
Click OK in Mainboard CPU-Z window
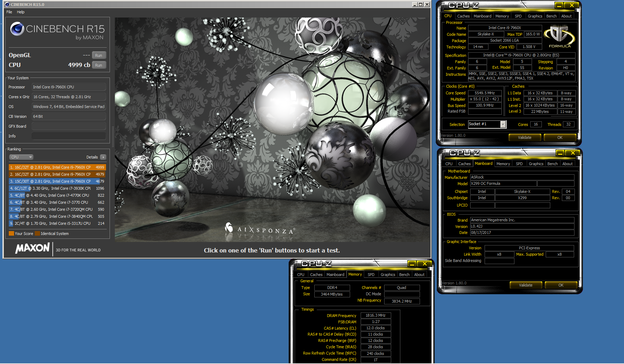[x=561, y=285]
